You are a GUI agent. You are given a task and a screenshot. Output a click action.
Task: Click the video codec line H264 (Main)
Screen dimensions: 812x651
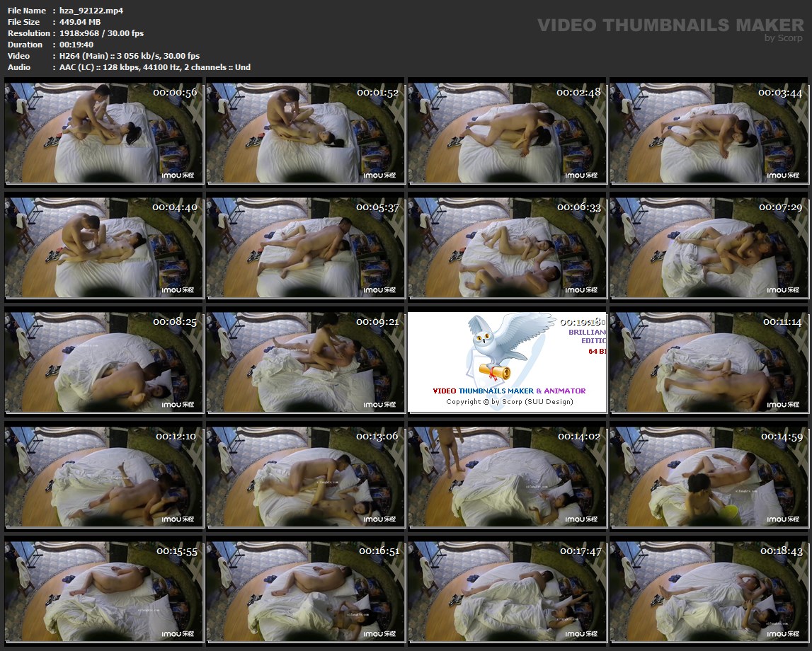130,56
